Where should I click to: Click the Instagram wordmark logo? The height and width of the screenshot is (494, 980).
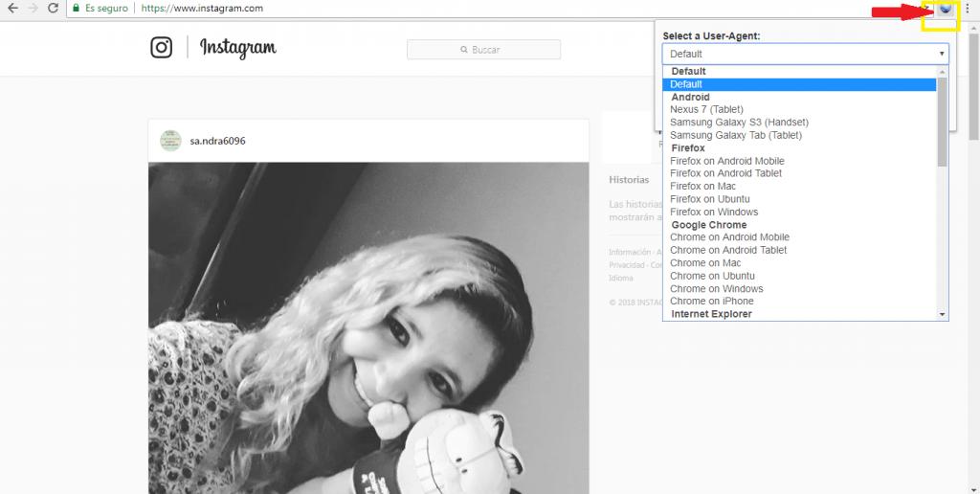point(238,48)
